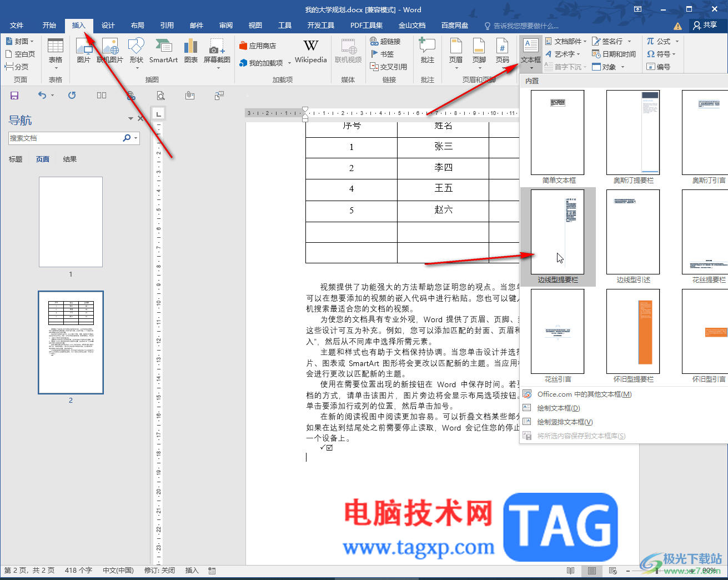This screenshot has height=580, width=728.
Task: Click the Save icon in quick access toolbar
Action: 14,96
